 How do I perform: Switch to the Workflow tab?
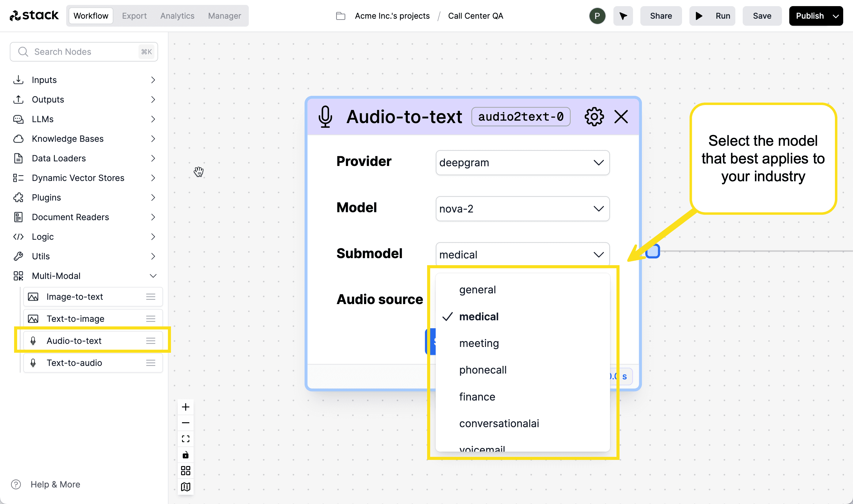(91, 16)
